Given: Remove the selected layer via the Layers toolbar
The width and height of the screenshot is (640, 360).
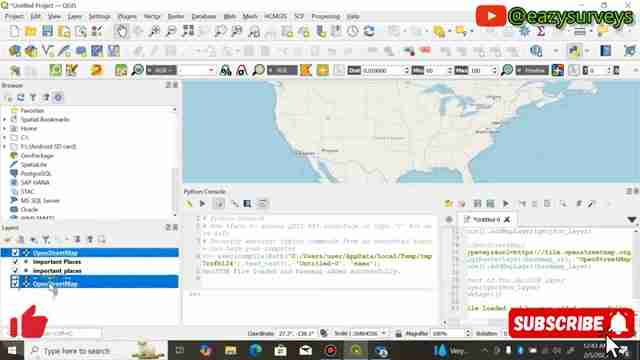Looking at the screenshot, I should click(101, 239).
